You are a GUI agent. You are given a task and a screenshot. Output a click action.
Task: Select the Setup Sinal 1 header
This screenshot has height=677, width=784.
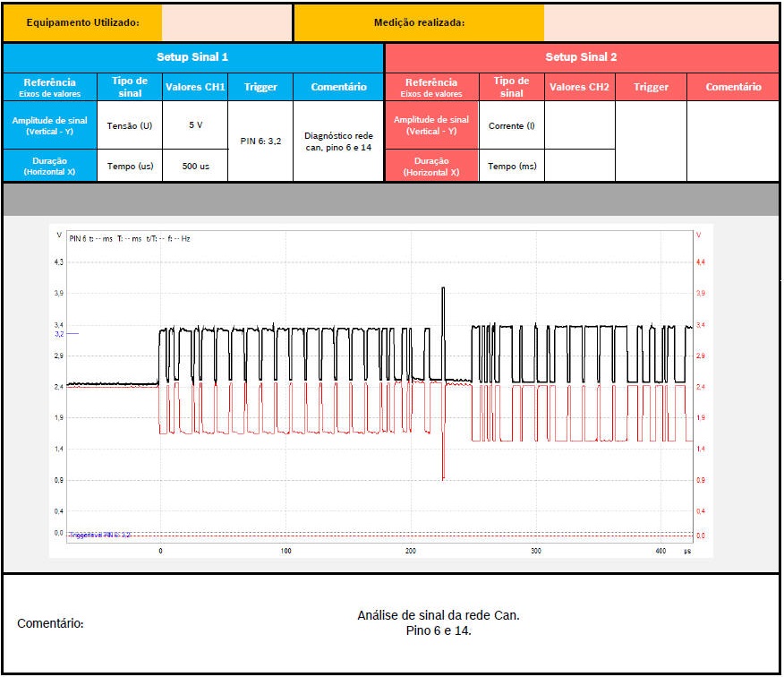pyautogui.click(x=192, y=57)
